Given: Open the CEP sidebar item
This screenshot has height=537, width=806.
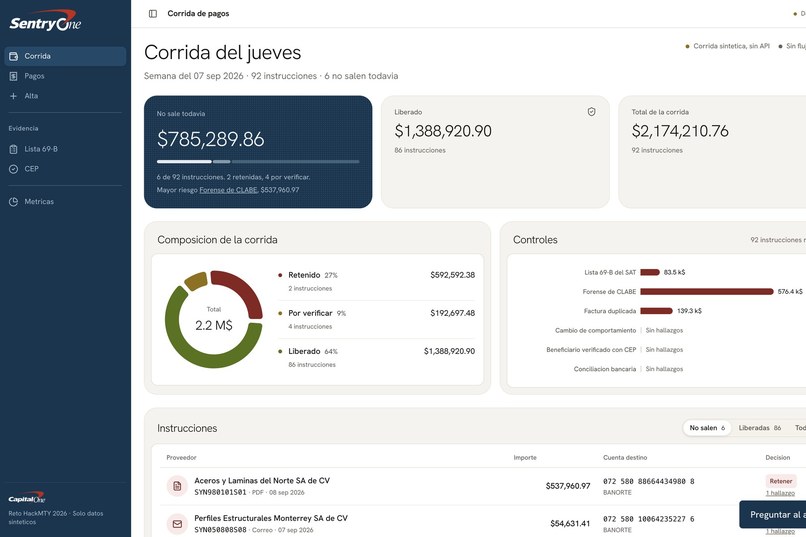Looking at the screenshot, I should 65,169.
